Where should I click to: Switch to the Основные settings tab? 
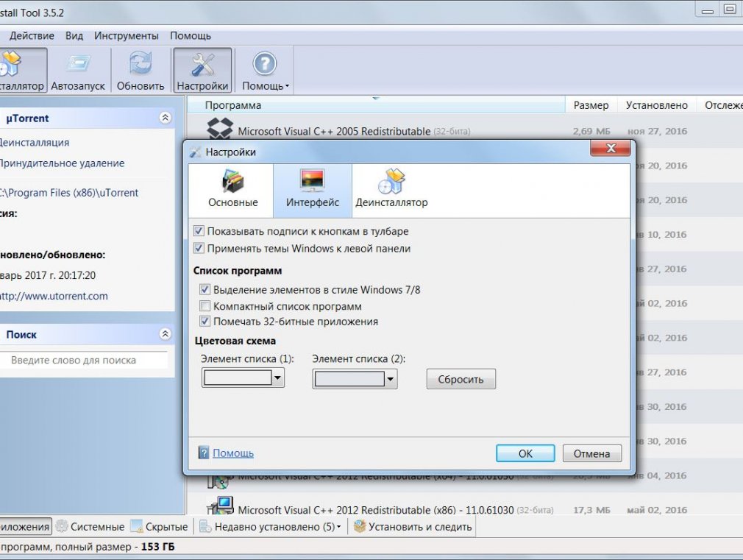pyautogui.click(x=232, y=191)
